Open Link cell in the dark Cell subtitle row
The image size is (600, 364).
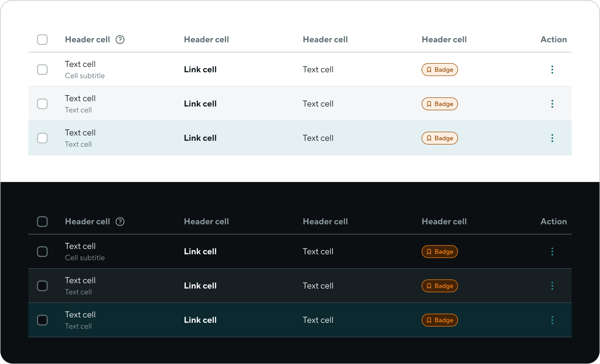click(200, 252)
